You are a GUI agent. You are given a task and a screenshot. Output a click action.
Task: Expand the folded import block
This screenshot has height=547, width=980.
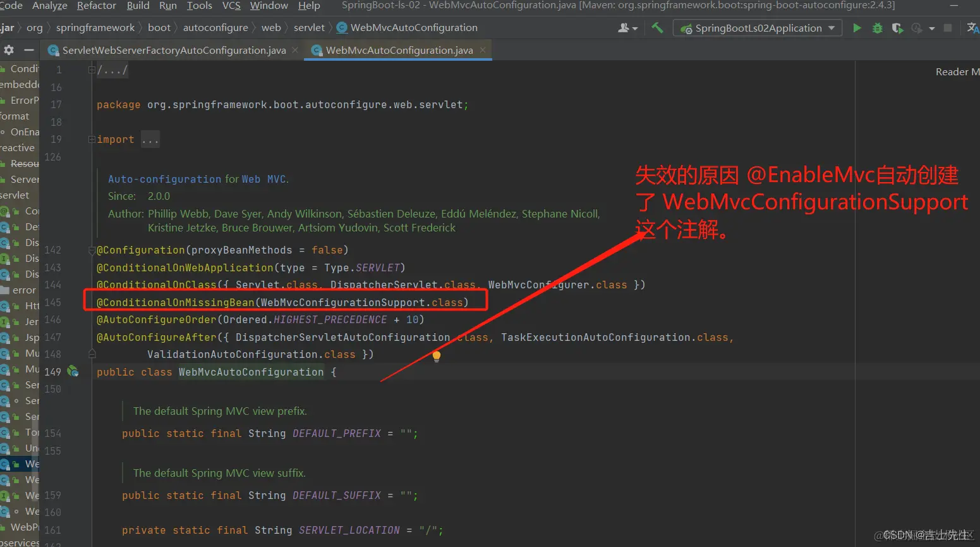92,139
